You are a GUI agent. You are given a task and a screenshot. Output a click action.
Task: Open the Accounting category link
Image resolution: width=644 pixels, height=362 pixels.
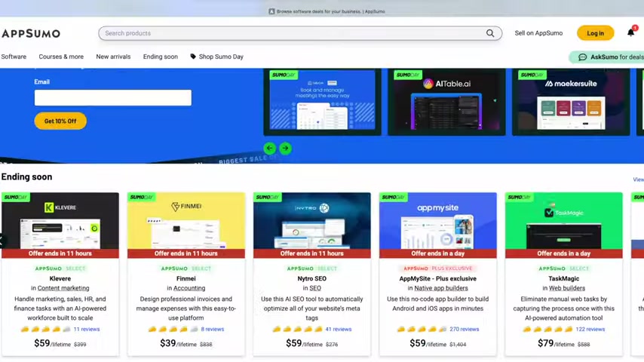(189, 288)
